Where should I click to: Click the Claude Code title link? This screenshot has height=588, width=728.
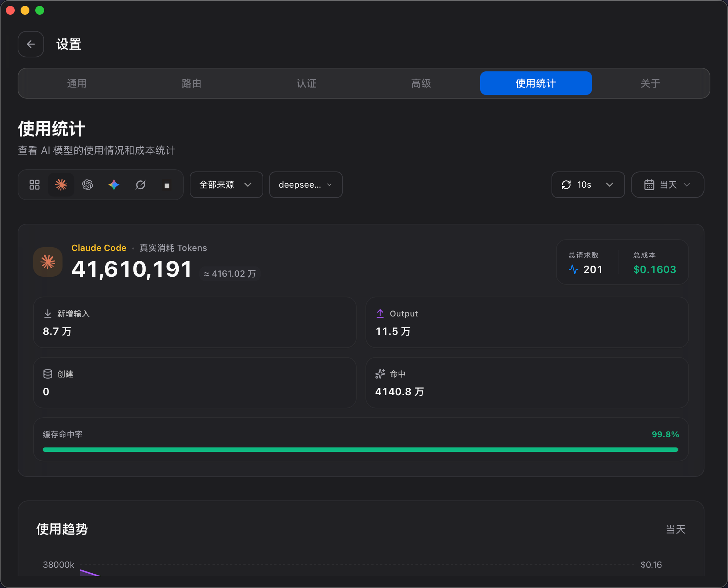pos(99,248)
